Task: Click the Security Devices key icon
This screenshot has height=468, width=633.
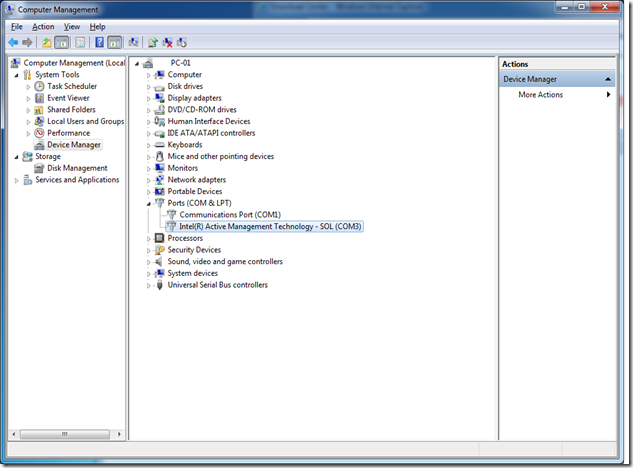Action: tap(159, 250)
